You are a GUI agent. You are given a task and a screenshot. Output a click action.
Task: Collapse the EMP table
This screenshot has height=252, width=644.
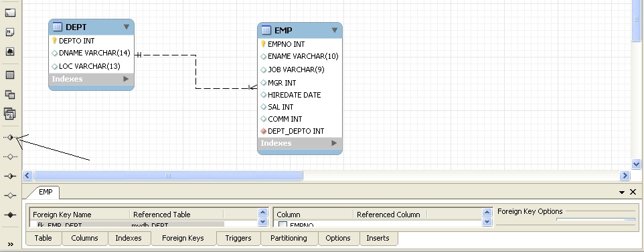click(x=334, y=30)
